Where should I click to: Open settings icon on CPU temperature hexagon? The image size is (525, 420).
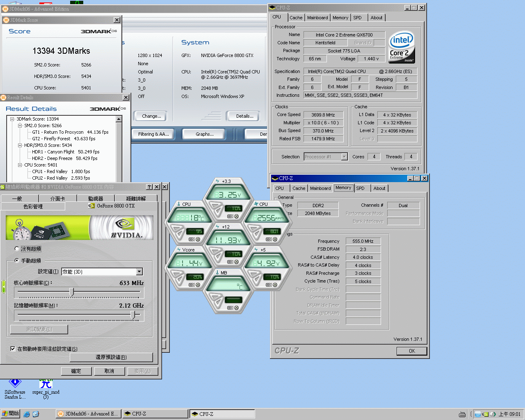coord(192,239)
